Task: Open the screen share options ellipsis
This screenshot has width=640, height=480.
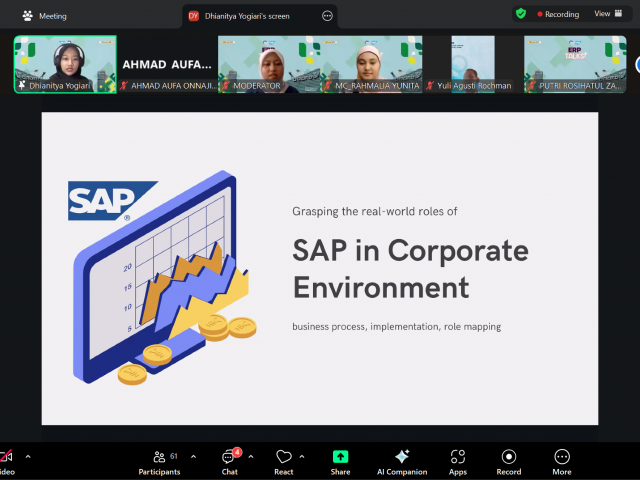Action: pyautogui.click(x=327, y=16)
